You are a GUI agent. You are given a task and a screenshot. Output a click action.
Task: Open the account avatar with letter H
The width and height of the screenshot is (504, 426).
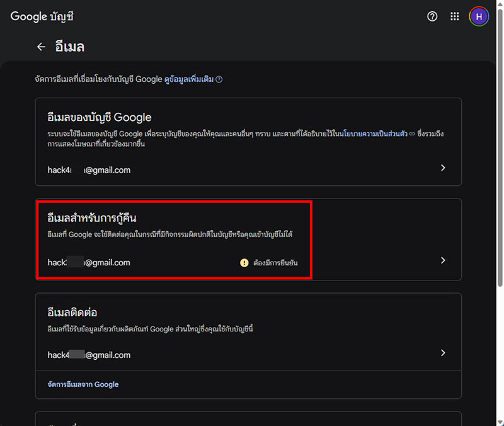click(x=479, y=16)
